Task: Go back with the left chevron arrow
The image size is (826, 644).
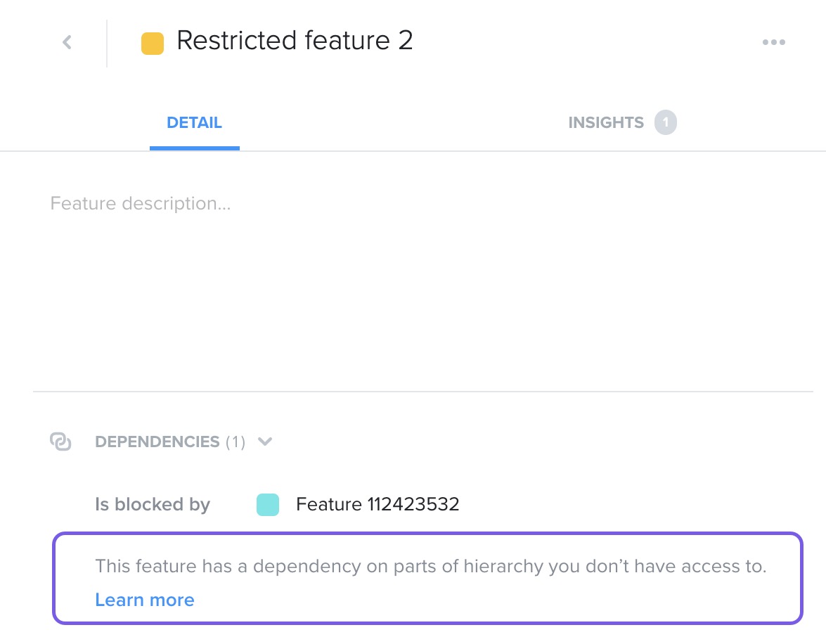Action: (67, 42)
